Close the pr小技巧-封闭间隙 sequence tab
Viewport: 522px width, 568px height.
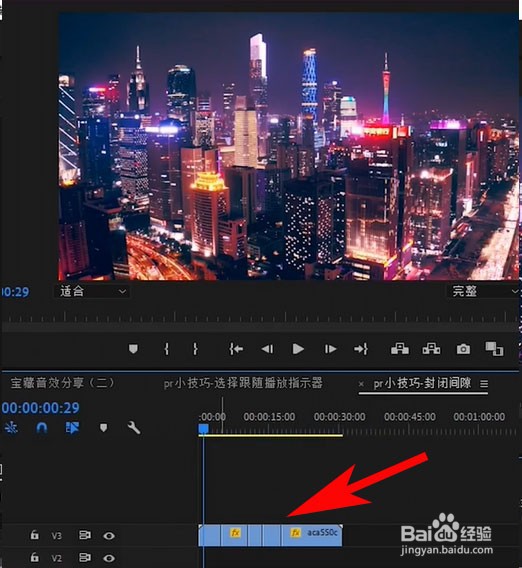pos(361,384)
